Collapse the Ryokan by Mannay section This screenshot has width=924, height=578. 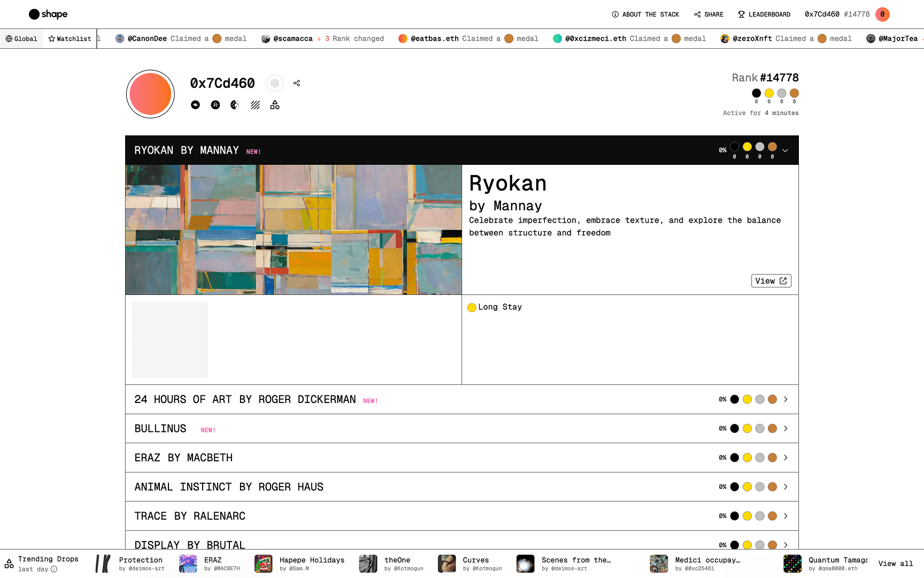[785, 150]
